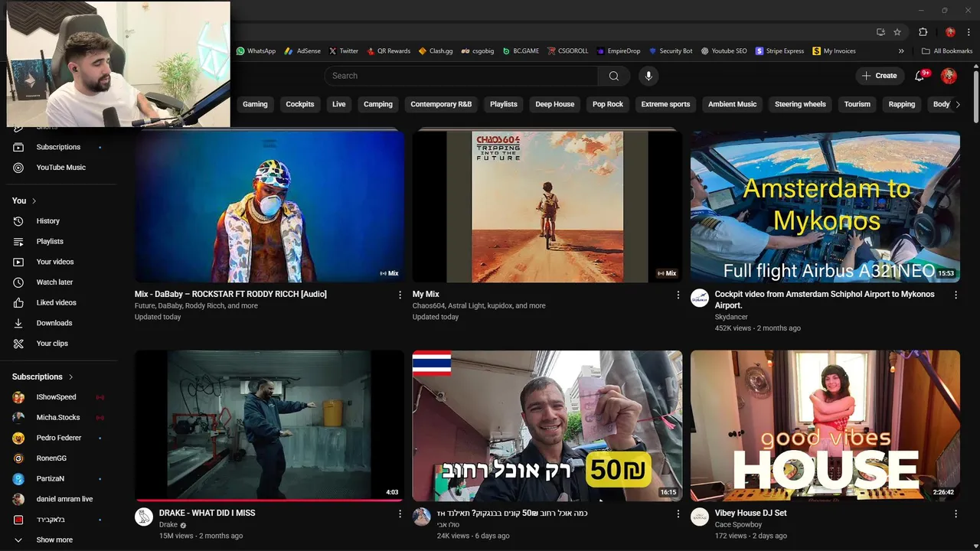Open Twitter bookmark
980x551 pixels.
(x=344, y=51)
